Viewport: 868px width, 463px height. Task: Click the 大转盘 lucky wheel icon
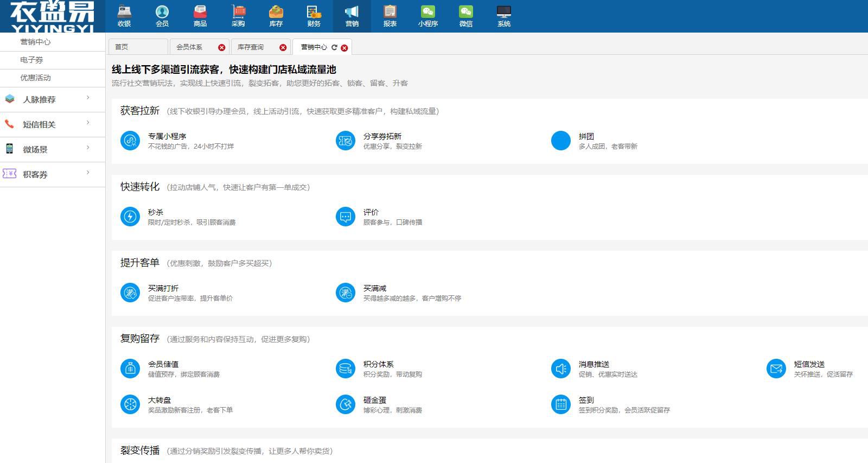click(x=130, y=404)
